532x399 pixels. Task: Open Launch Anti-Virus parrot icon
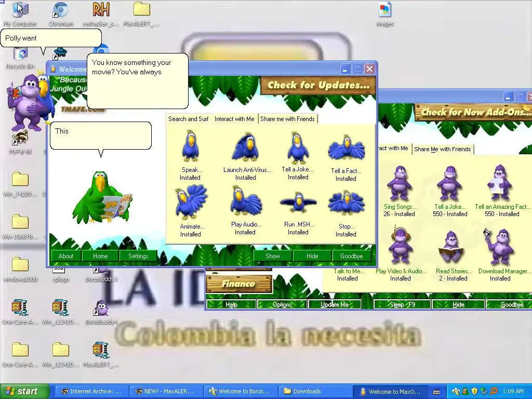246,147
